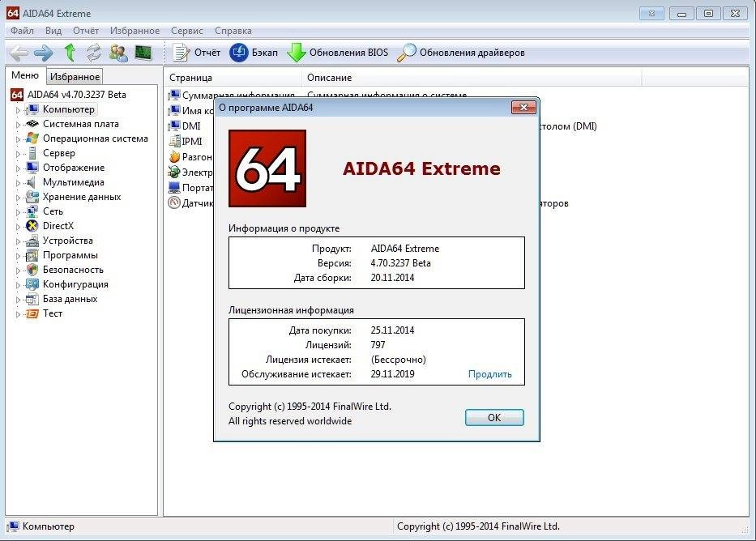This screenshot has width=756, height=541.
Task: Select the Тест orange icon
Action: (x=32, y=313)
